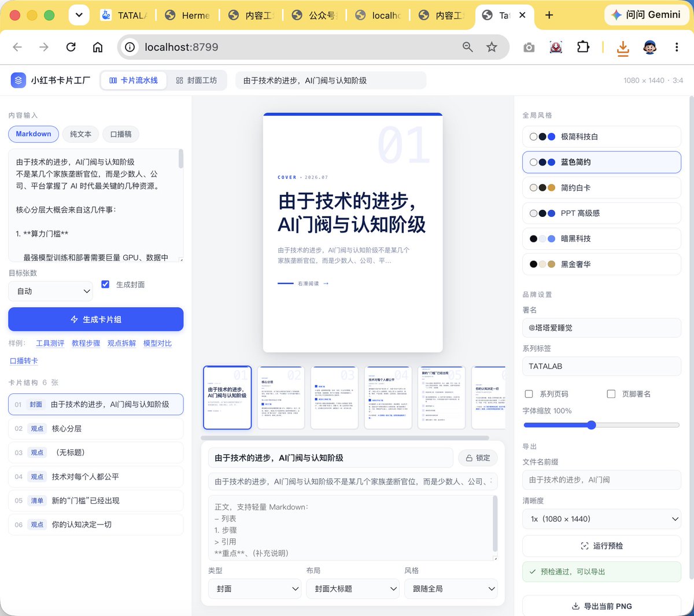
Task: Load the 工具测评 sample
Action: (x=50, y=344)
